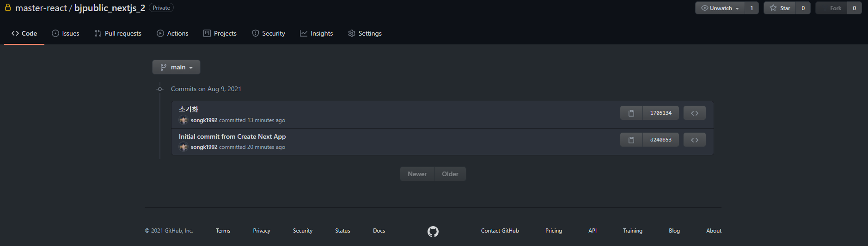The width and height of the screenshot is (868, 246).
Task: Open the Issues tab
Action: click(66, 33)
